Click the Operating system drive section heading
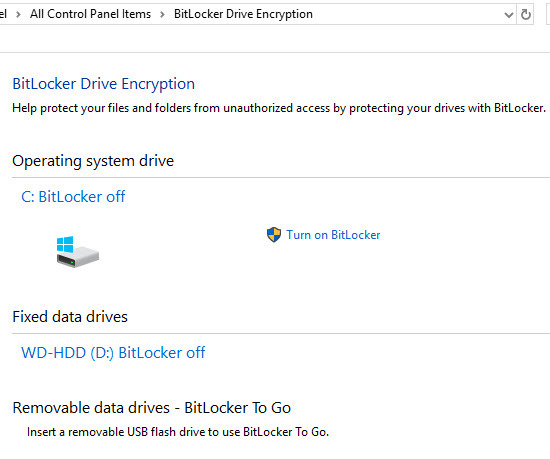Image resolution: width=550 pixels, height=459 pixels. (93, 161)
